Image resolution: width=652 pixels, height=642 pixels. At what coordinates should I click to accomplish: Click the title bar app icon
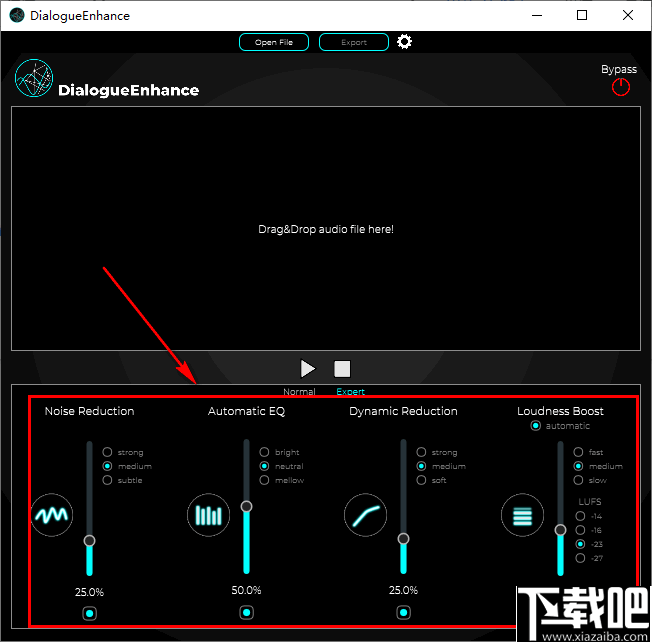coord(17,15)
